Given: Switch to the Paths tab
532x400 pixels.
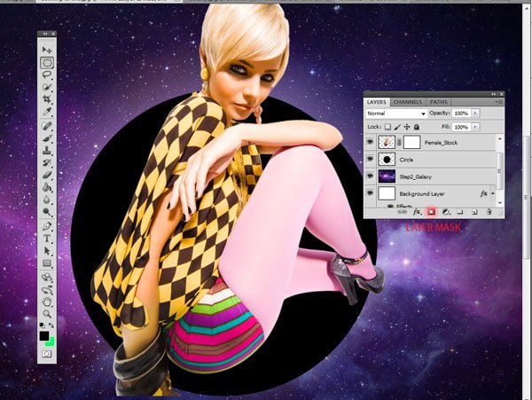Looking at the screenshot, I should pyautogui.click(x=438, y=102).
